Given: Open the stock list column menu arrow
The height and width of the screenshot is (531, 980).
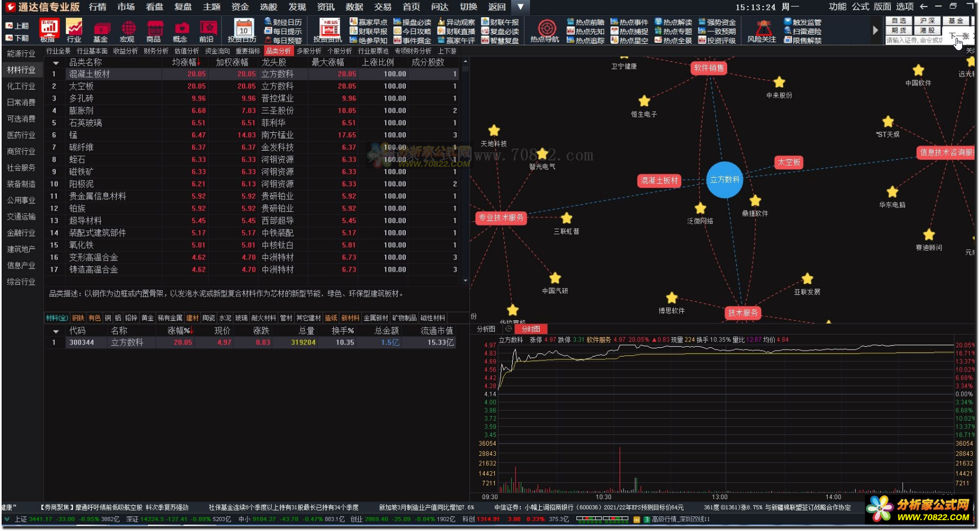Looking at the screenshot, I should [x=55, y=331].
